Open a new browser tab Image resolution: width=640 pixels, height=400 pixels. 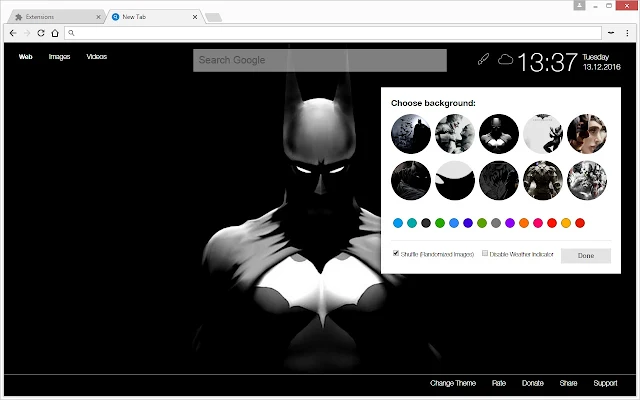(x=213, y=17)
